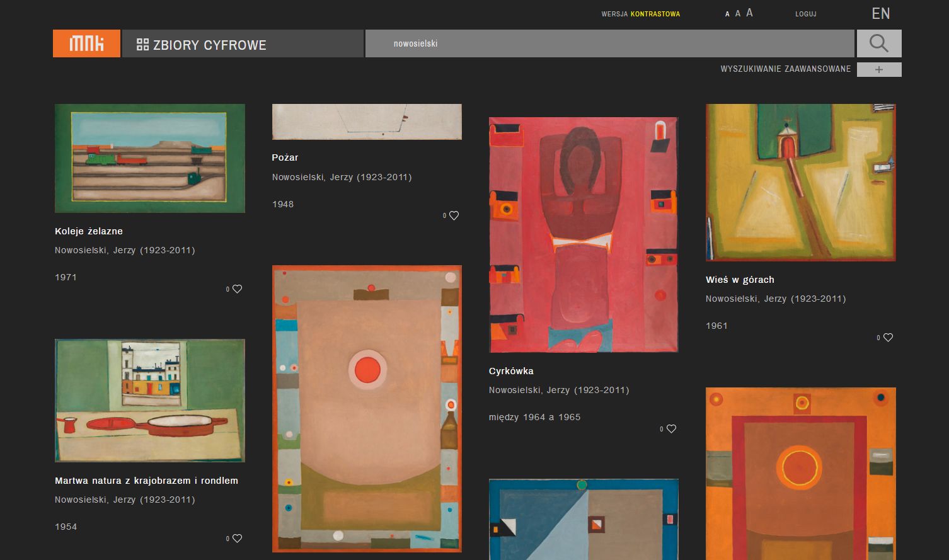This screenshot has height=560, width=949.
Task: Open the orange abstract painting thumbnail
Action: point(801,474)
